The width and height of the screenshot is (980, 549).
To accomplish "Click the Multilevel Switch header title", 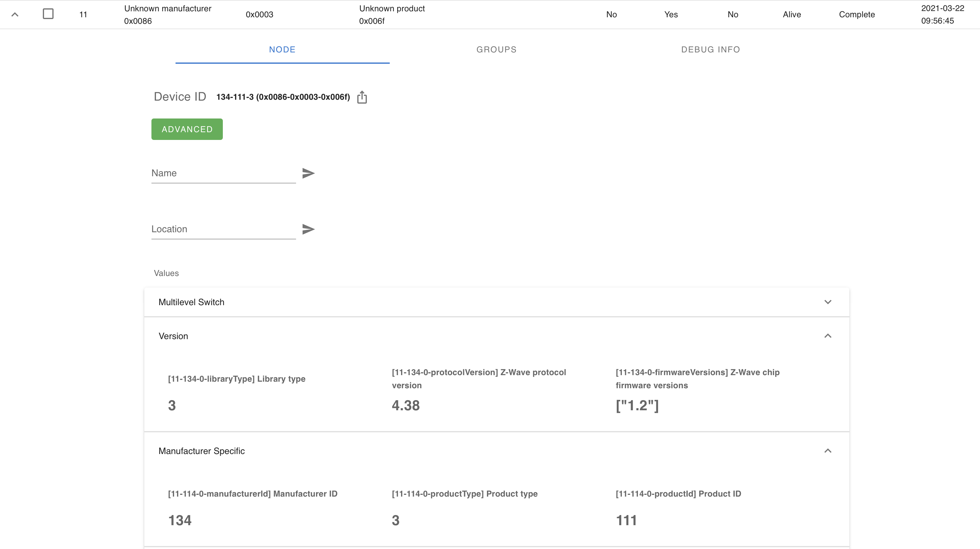I will pyautogui.click(x=191, y=302).
